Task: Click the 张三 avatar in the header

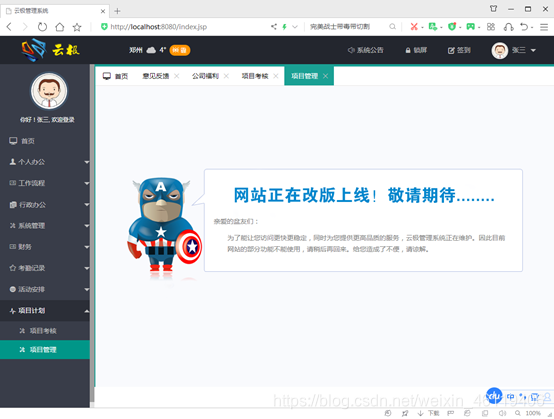Action: click(x=500, y=51)
